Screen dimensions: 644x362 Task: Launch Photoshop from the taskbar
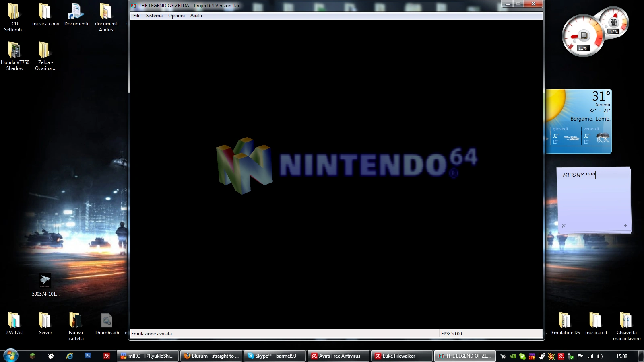tap(88, 356)
